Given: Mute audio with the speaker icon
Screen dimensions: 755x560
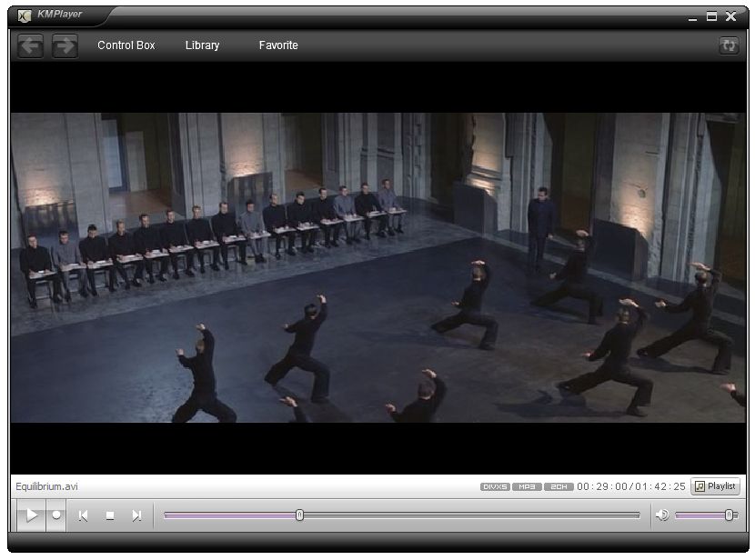Looking at the screenshot, I should (662, 515).
